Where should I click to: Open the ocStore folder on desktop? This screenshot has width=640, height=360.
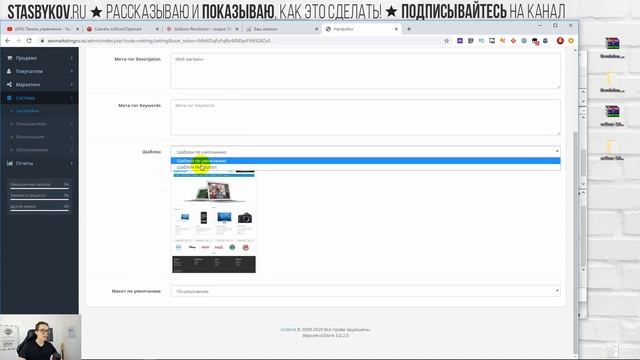click(612, 149)
